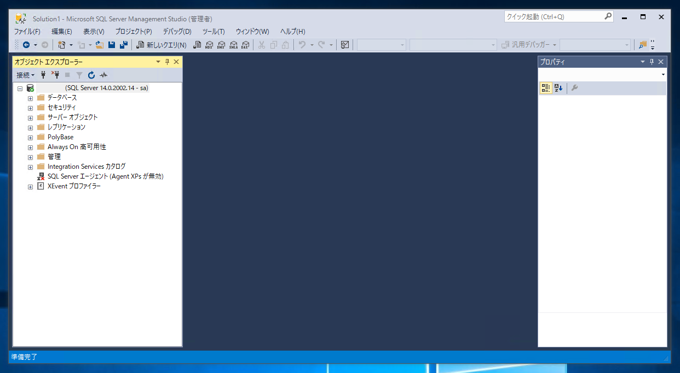Click the Disconnect server icon
680x373 pixels.
tap(55, 75)
